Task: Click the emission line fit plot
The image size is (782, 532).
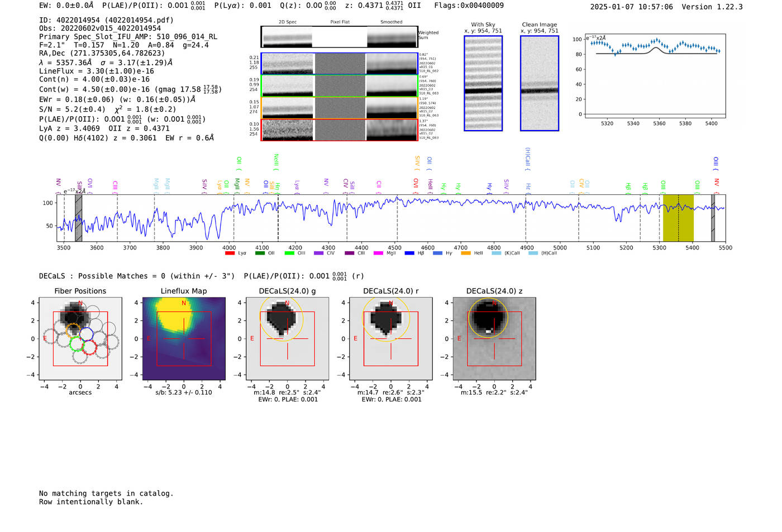Action: tap(655, 76)
